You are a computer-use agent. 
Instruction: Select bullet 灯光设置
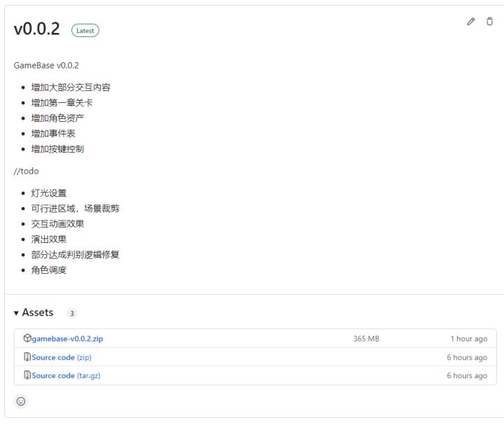tap(49, 193)
